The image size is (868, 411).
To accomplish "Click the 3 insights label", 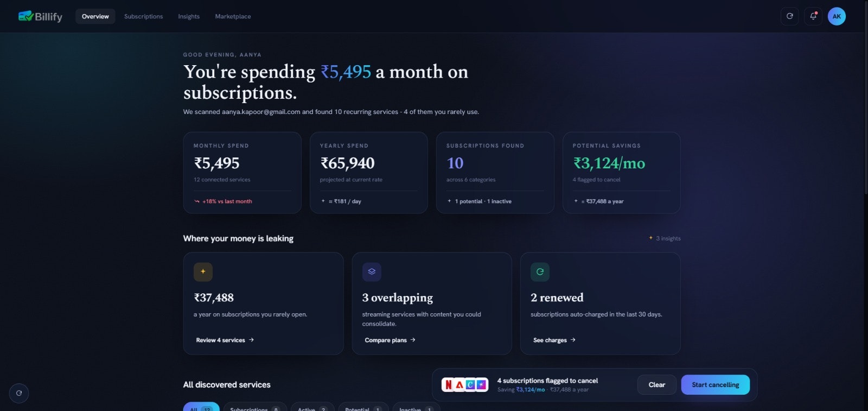I will click(668, 238).
